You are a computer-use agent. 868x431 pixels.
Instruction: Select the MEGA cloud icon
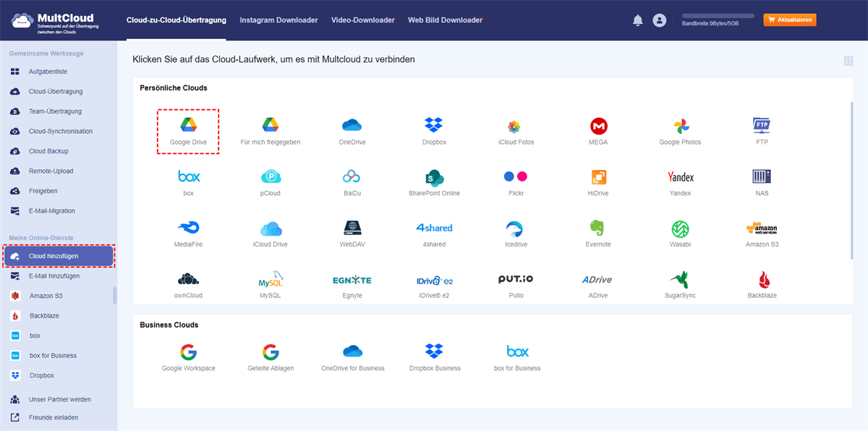click(598, 127)
